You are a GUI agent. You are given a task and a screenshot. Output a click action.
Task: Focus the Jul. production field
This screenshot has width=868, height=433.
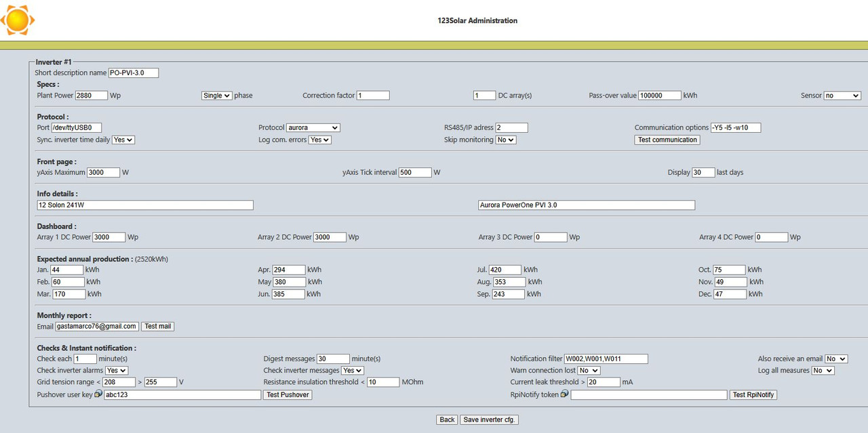(x=505, y=270)
